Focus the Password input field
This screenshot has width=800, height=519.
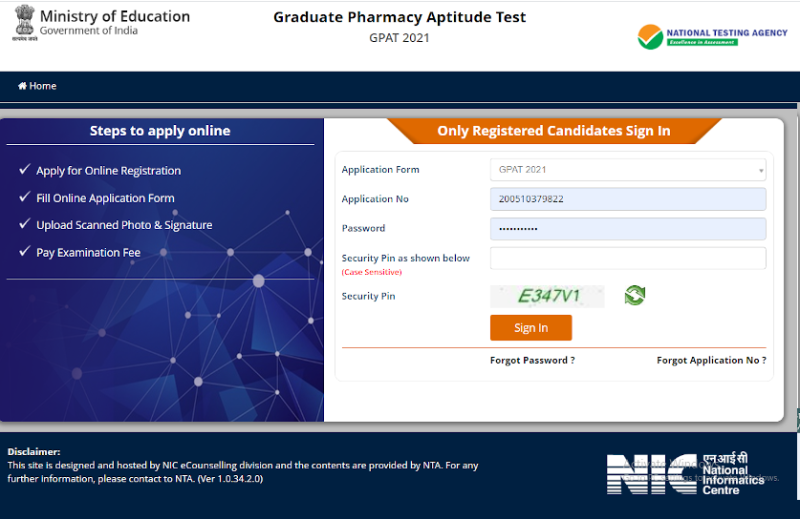[x=627, y=229]
